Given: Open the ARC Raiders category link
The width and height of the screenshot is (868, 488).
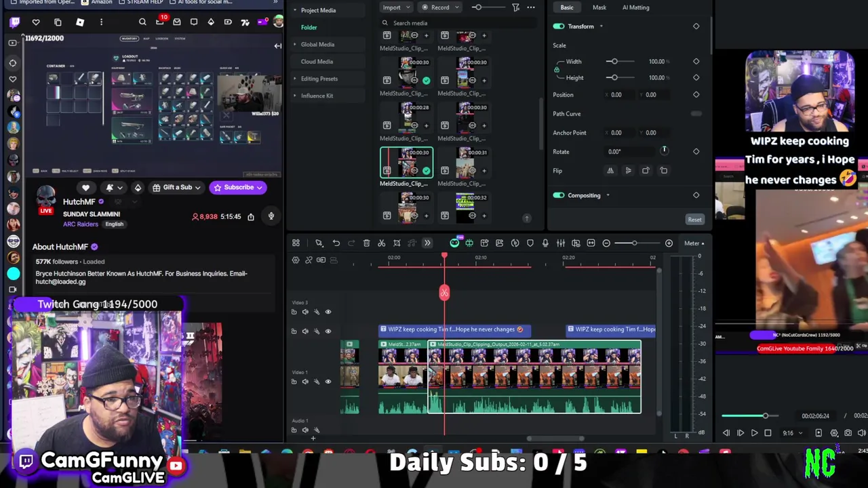Looking at the screenshot, I should (81, 224).
